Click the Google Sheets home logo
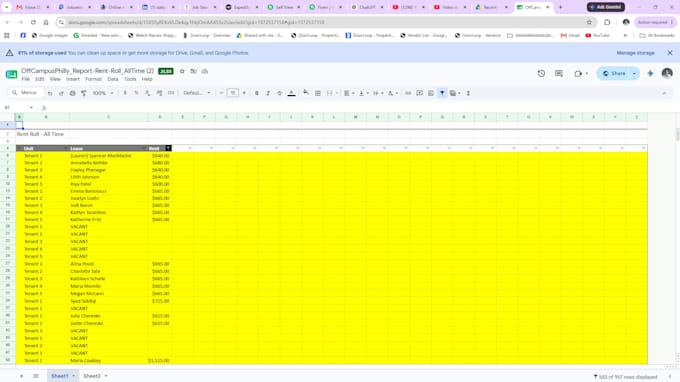The width and height of the screenshot is (680, 382). (x=11, y=74)
